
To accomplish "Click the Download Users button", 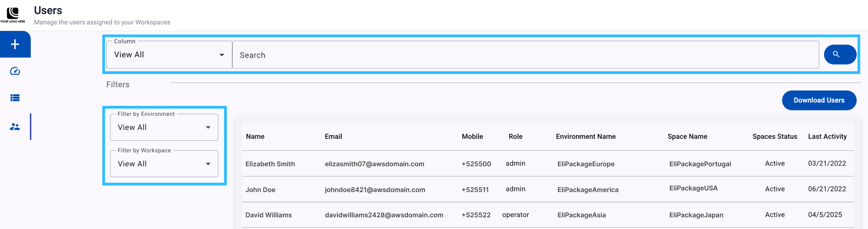I will click(x=819, y=100).
